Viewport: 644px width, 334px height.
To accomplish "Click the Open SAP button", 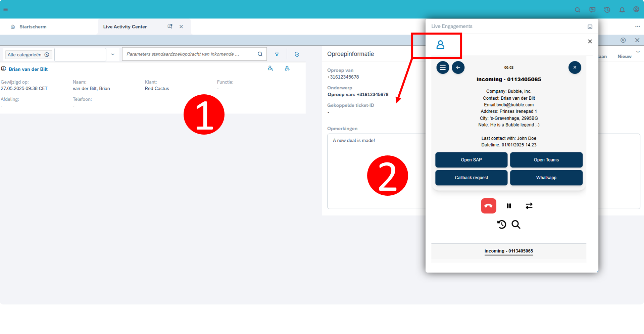I will 471,160.
